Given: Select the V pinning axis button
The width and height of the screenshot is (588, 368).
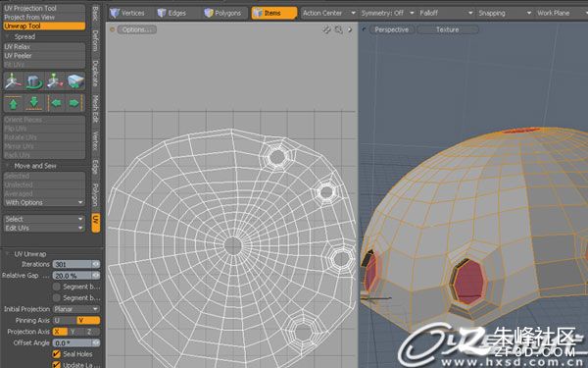Looking at the screenshot, I should (88, 320).
